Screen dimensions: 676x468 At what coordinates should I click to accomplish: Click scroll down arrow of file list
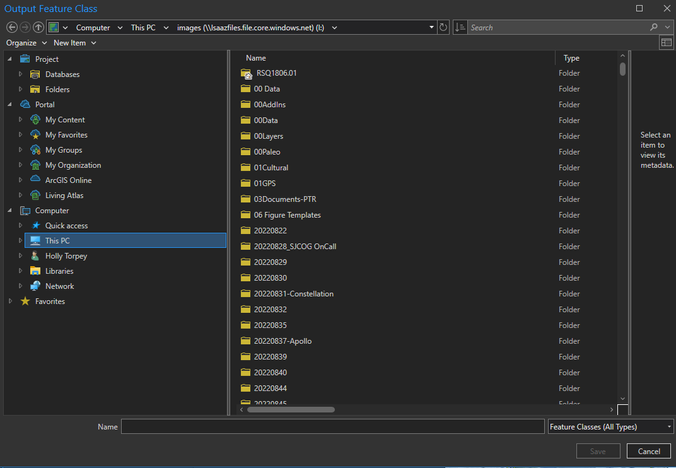[623, 399]
